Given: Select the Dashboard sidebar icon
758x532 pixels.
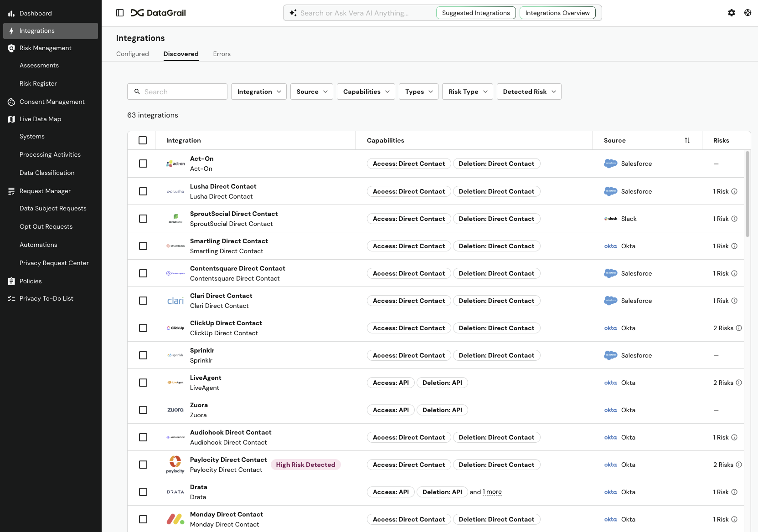Looking at the screenshot, I should [x=11, y=13].
